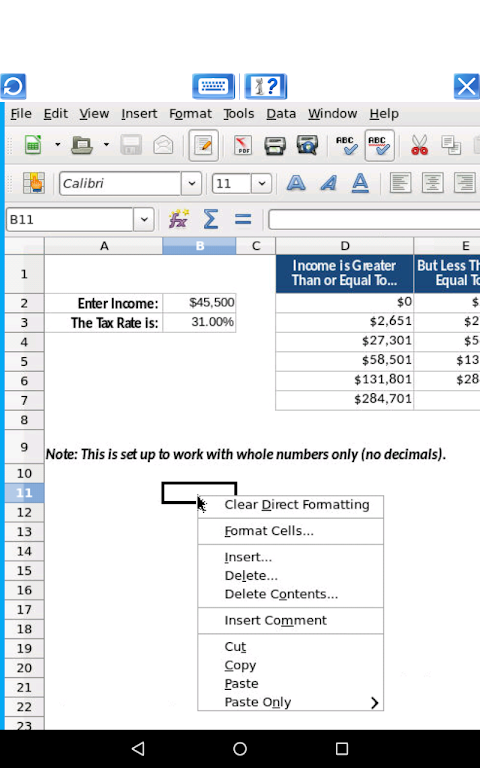480x768 pixels.
Task: Open the font size dropdown
Action: click(x=262, y=184)
